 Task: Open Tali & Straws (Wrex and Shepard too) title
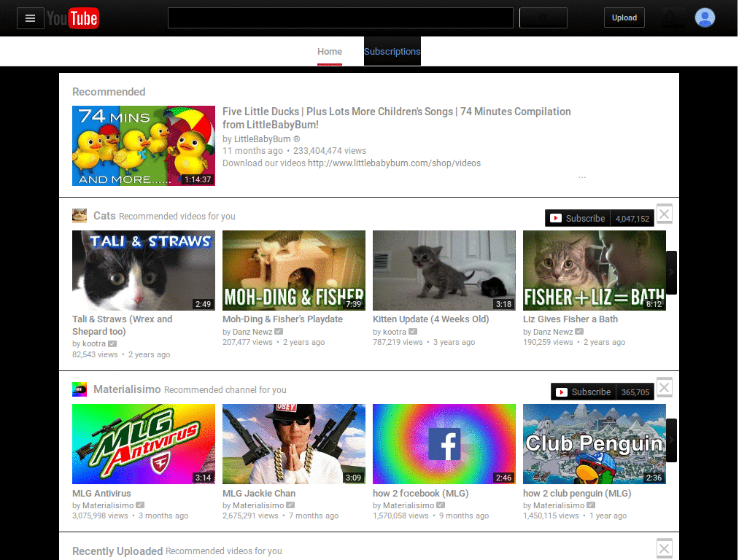click(123, 325)
